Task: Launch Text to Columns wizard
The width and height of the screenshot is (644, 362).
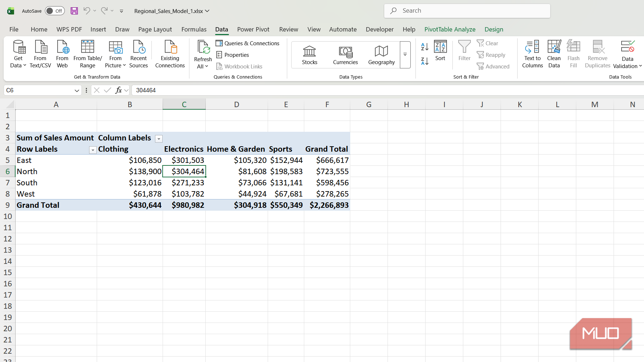Action: [532, 54]
